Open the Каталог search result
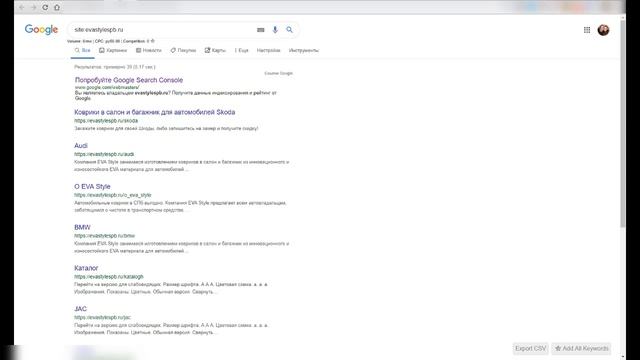 [x=86, y=268]
